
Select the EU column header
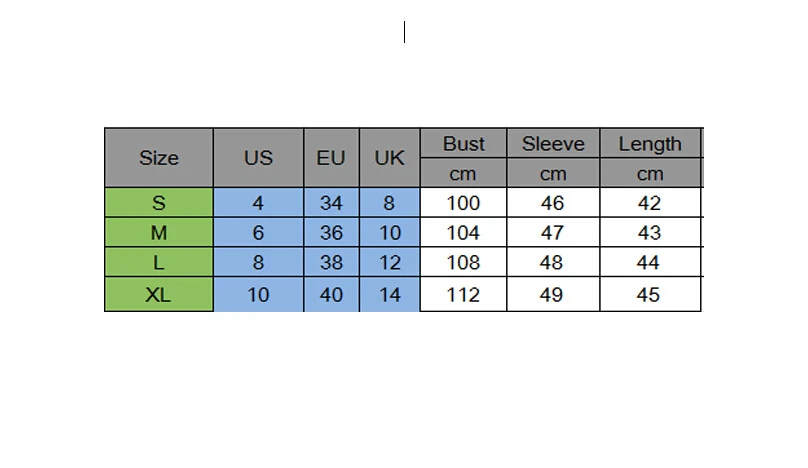331,158
